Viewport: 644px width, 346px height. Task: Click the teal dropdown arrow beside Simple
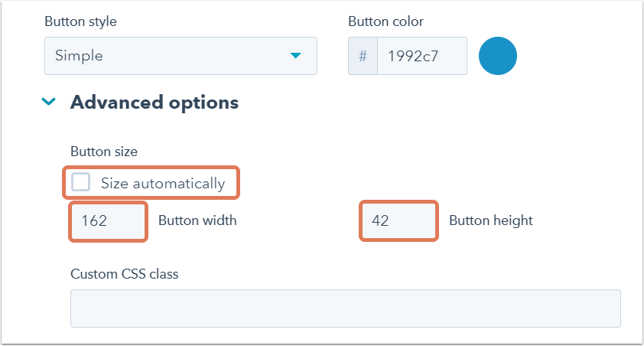295,56
